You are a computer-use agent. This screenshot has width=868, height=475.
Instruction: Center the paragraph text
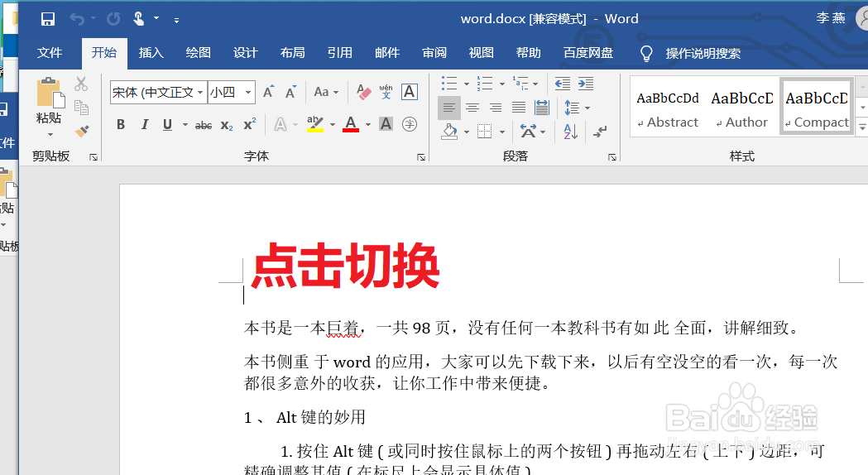(x=472, y=108)
